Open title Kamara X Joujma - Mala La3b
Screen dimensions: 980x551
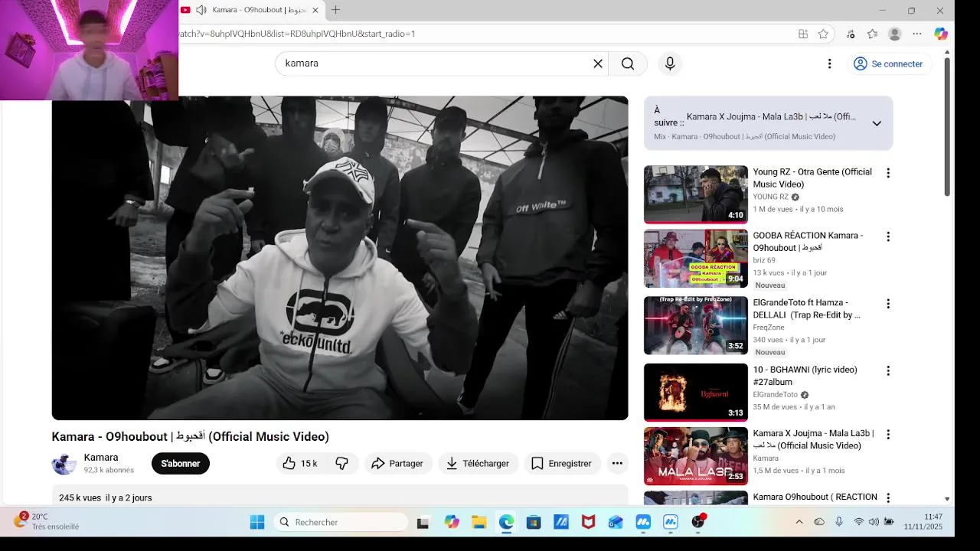[x=813, y=439]
